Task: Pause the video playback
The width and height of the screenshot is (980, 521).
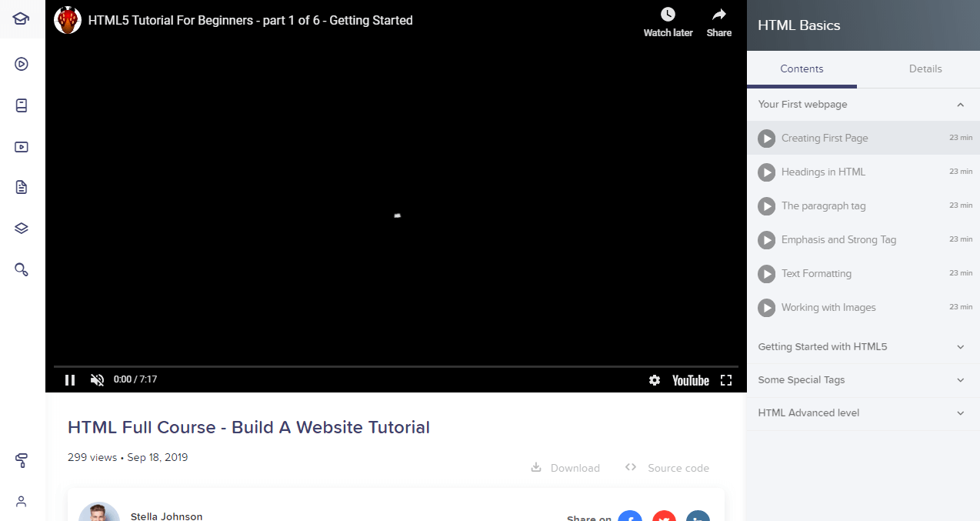Action: (x=70, y=380)
